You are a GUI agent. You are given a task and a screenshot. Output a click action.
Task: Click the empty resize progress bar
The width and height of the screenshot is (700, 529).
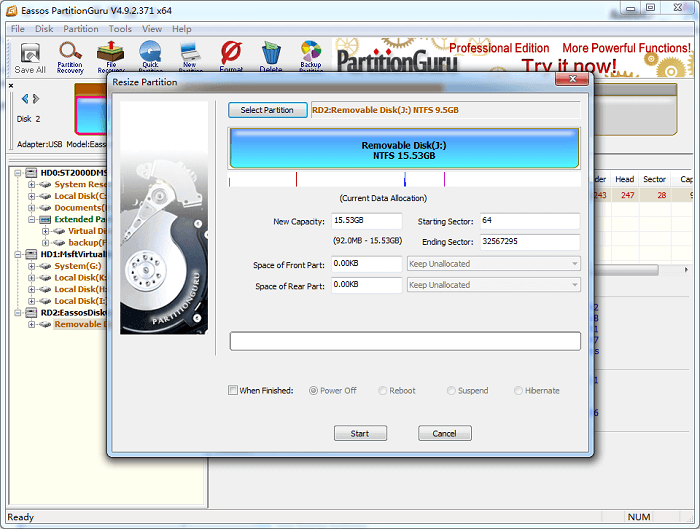click(405, 341)
